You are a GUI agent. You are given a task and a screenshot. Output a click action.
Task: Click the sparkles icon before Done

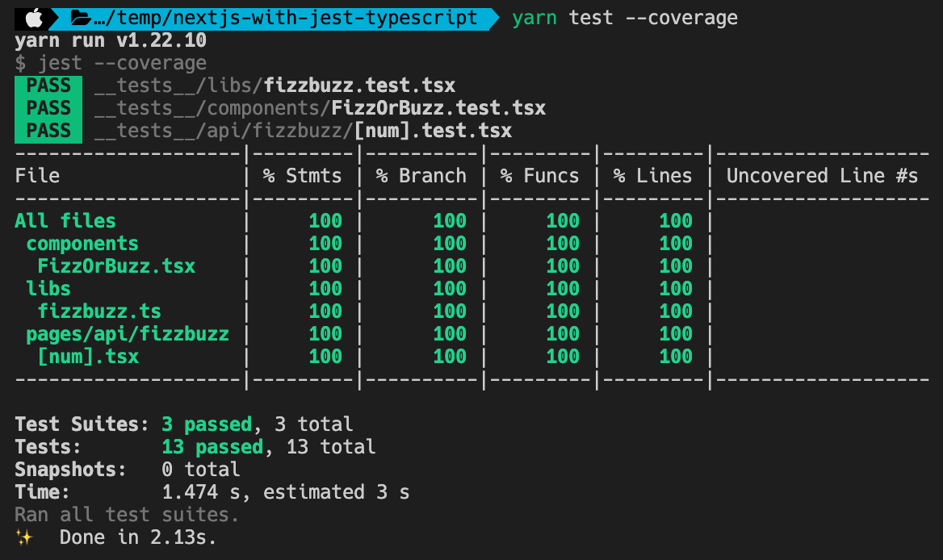(x=24, y=537)
